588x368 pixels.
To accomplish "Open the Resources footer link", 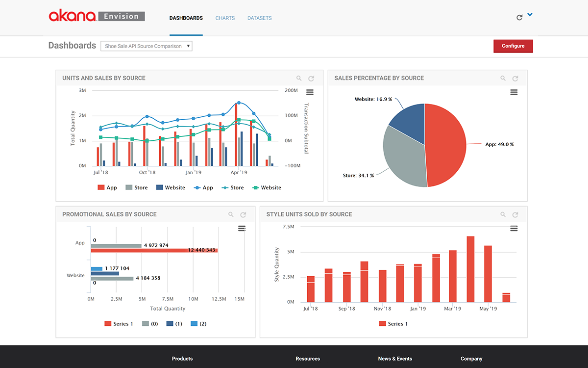I will click(x=307, y=359).
